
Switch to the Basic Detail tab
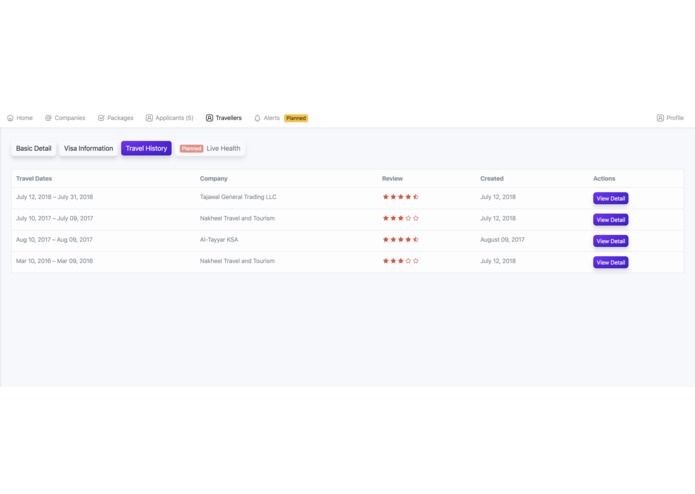point(34,148)
